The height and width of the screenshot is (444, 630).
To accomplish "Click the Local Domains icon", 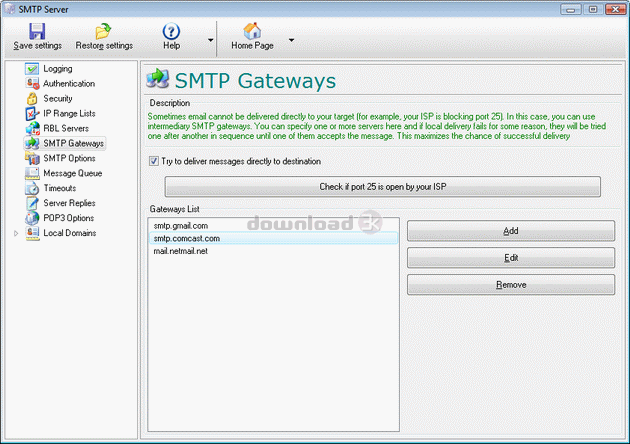I will tap(32, 233).
